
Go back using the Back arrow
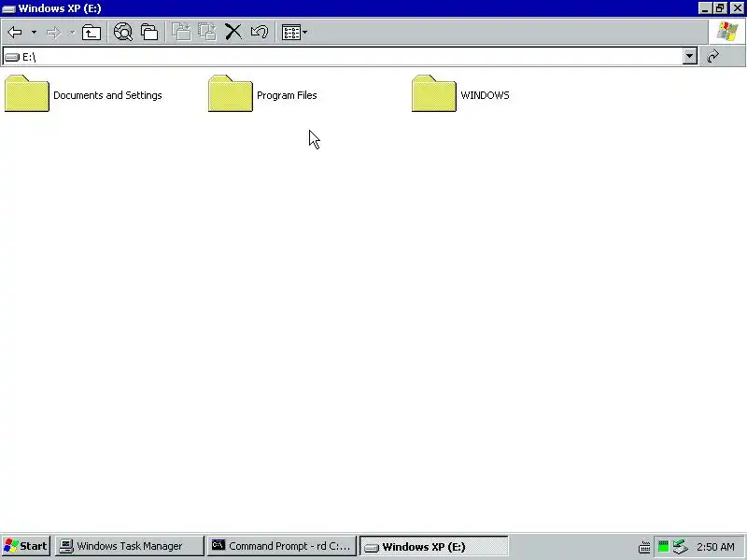click(x=15, y=33)
